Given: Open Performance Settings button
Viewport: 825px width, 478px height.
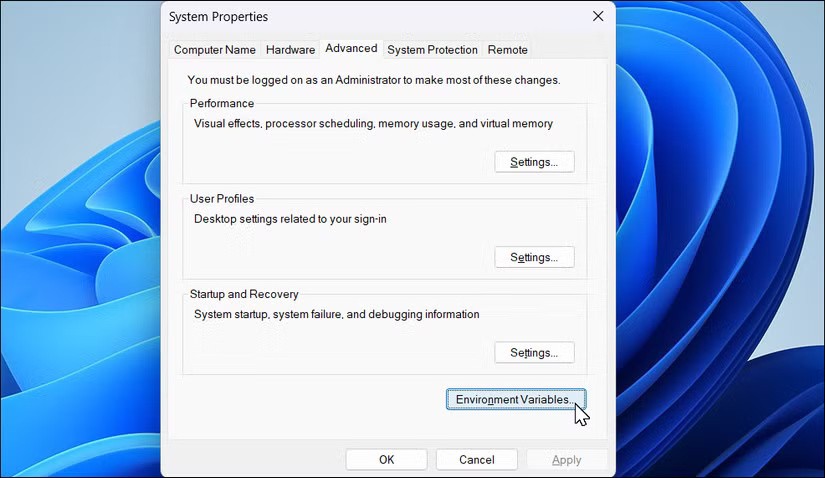Looking at the screenshot, I should click(x=534, y=162).
